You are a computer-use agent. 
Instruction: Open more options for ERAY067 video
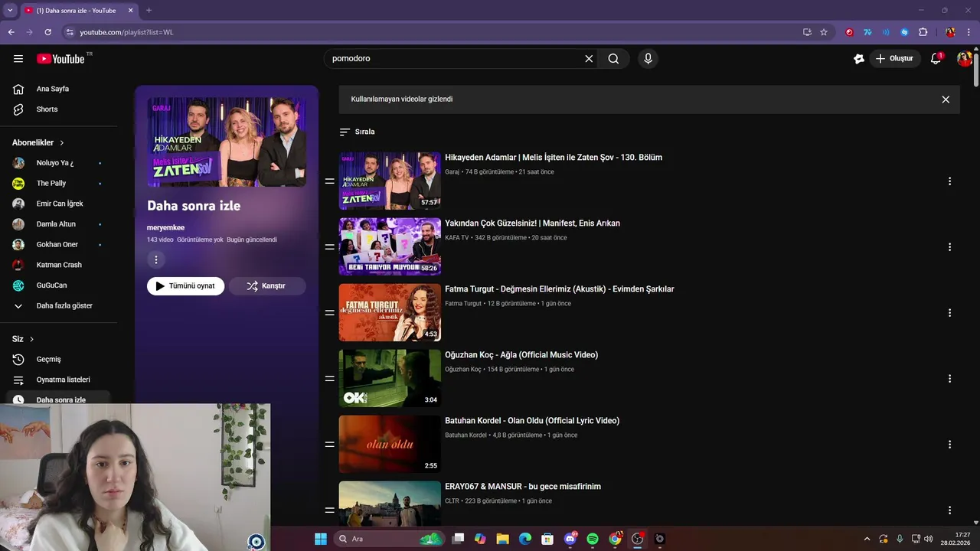(x=949, y=510)
